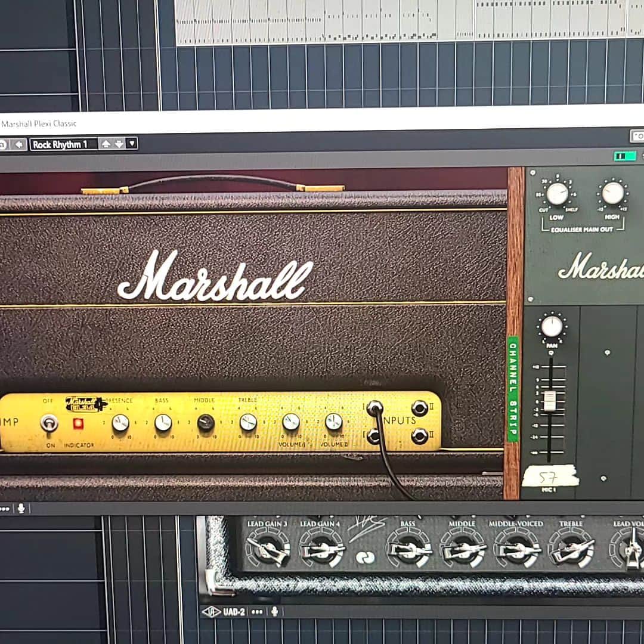Screen dimensions: 644x644
Task: Click the microphone icon below the Marshall Plexi plugin
Action: 21,509
